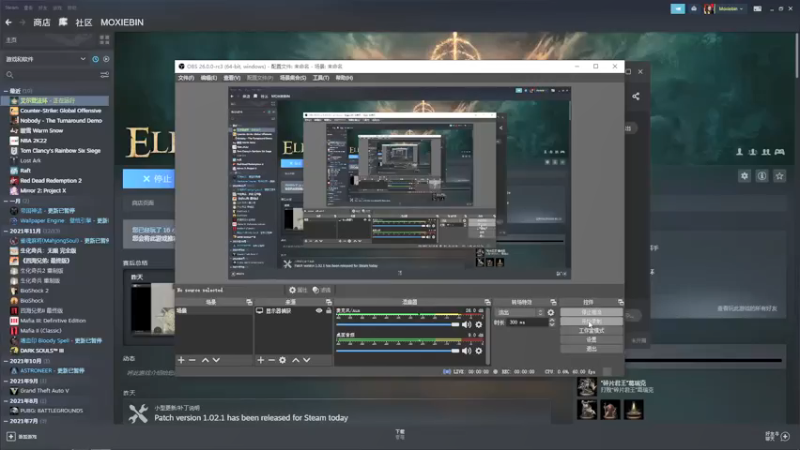Screen dimensions: 800x450
Task: Add a new source with plus icon
Action: click(x=260, y=360)
